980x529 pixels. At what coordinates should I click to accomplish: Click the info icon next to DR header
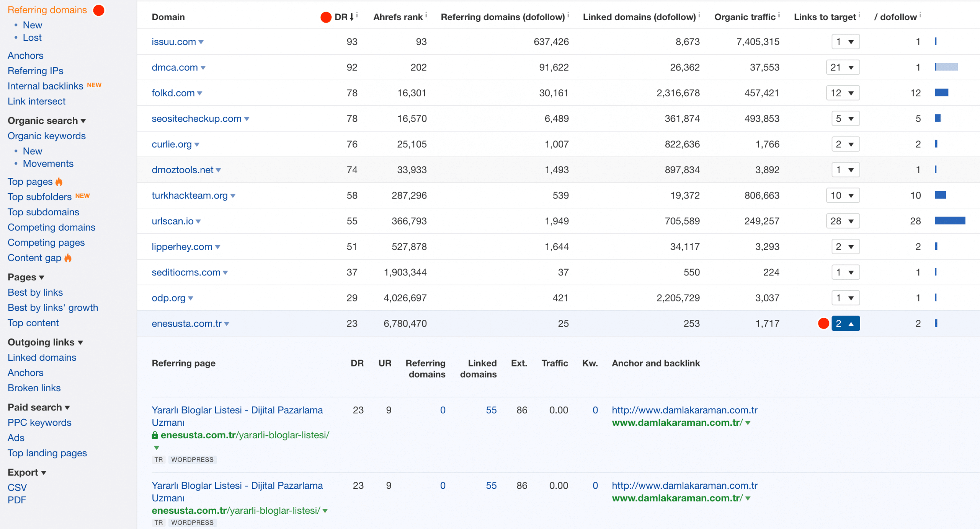pos(357,15)
